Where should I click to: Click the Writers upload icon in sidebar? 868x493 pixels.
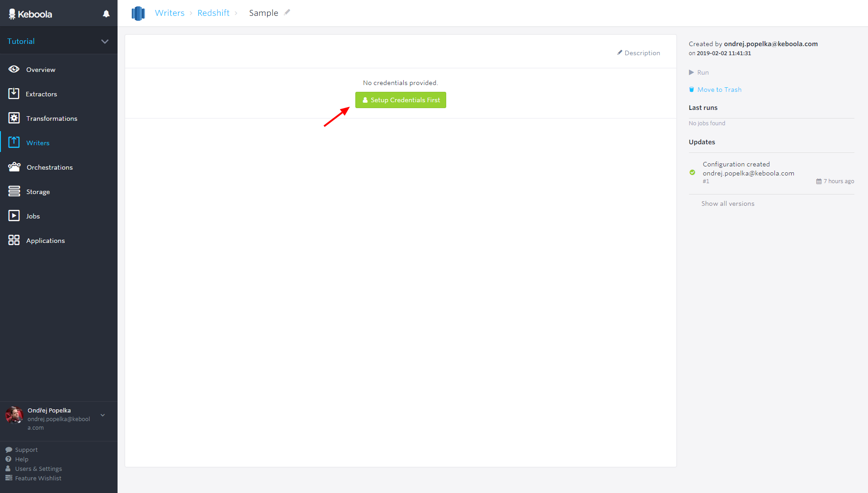tap(14, 142)
